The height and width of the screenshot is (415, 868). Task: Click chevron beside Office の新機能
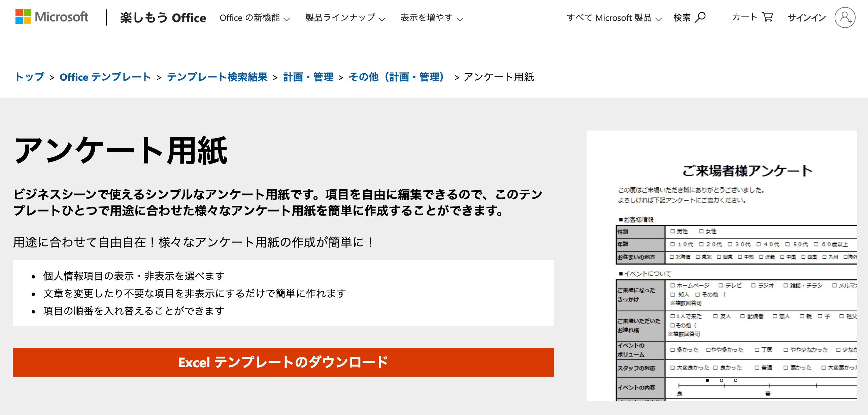(287, 19)
